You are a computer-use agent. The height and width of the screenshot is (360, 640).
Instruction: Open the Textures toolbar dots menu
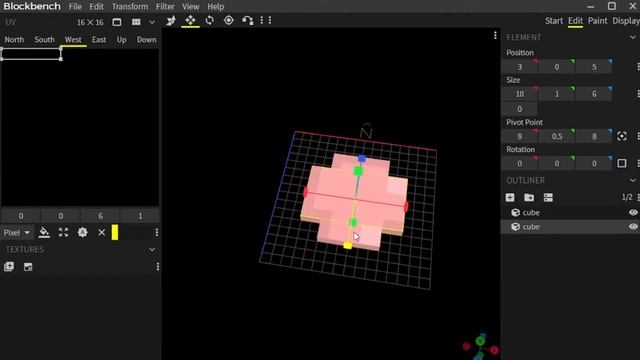pos(158,267)
